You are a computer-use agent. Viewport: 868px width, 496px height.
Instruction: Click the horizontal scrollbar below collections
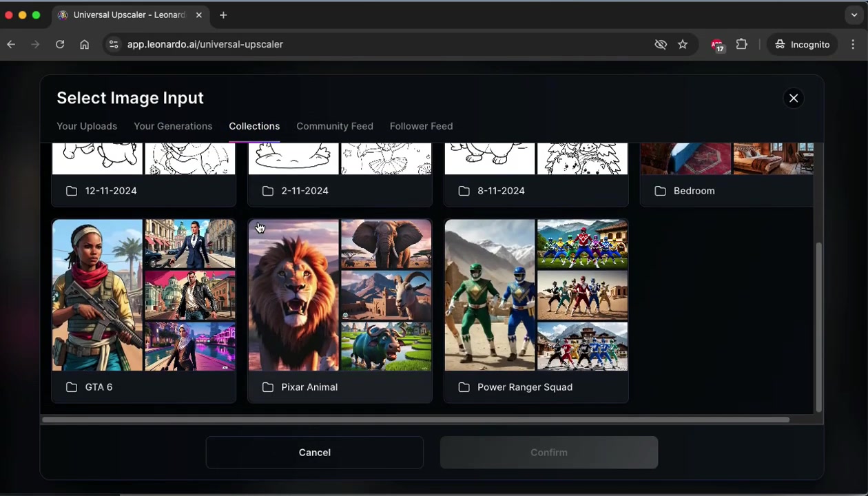point(415,420)
